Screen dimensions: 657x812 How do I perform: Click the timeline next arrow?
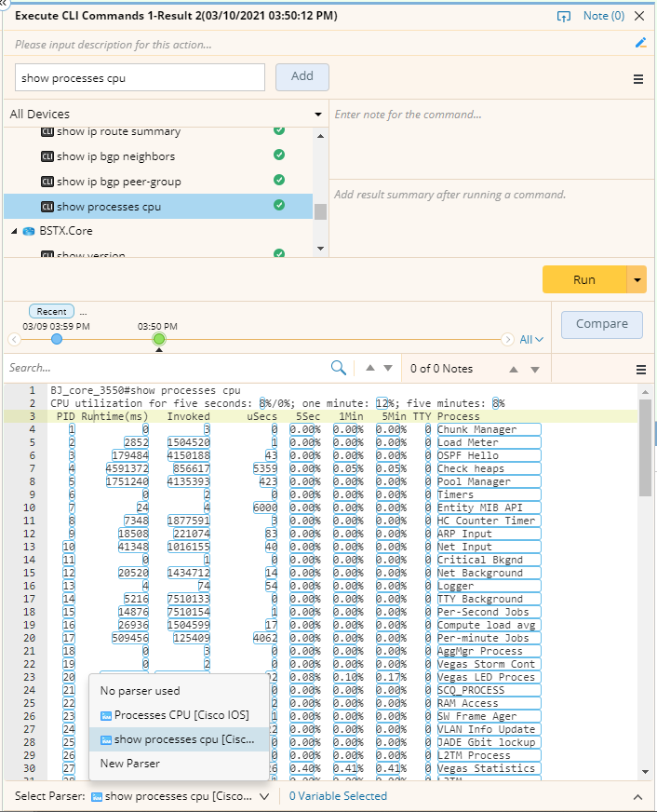[508, 339]
